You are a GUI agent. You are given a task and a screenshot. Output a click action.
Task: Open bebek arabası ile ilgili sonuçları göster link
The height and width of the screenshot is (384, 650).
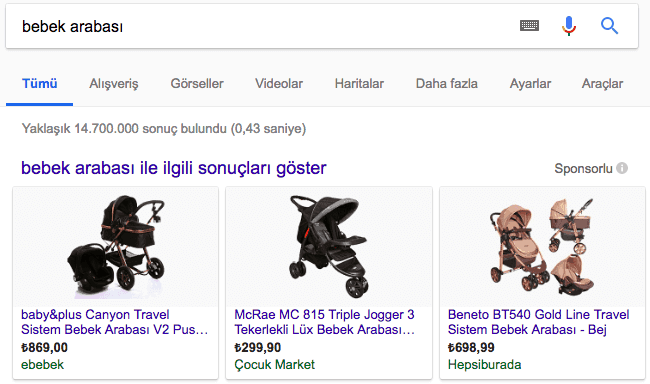[x=174, y=168]
